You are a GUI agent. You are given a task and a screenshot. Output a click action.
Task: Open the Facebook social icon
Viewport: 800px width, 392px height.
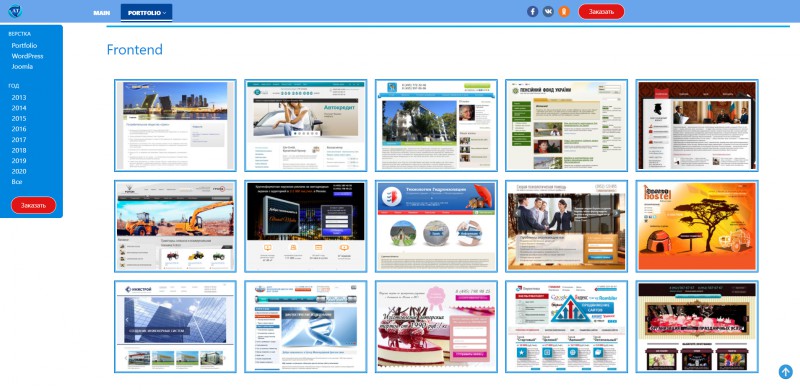[532, 11]
